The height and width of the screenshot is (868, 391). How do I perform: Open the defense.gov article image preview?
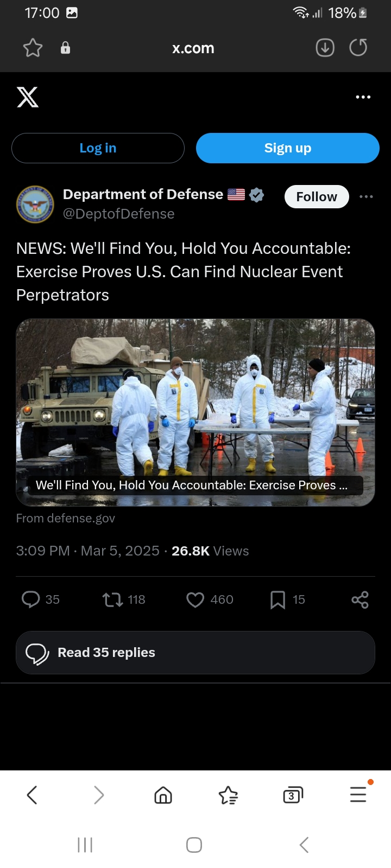click(x=195, y=412)
